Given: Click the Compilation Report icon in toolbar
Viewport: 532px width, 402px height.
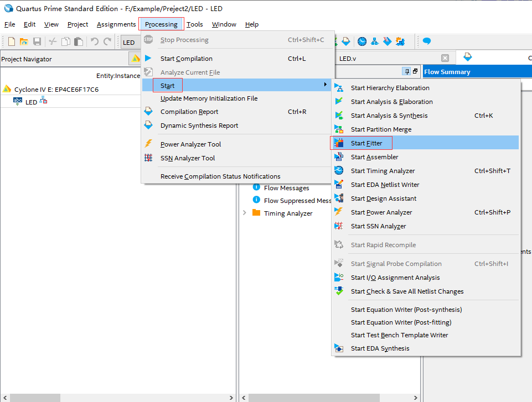Looking at the screenshot, I should point(346,41).
